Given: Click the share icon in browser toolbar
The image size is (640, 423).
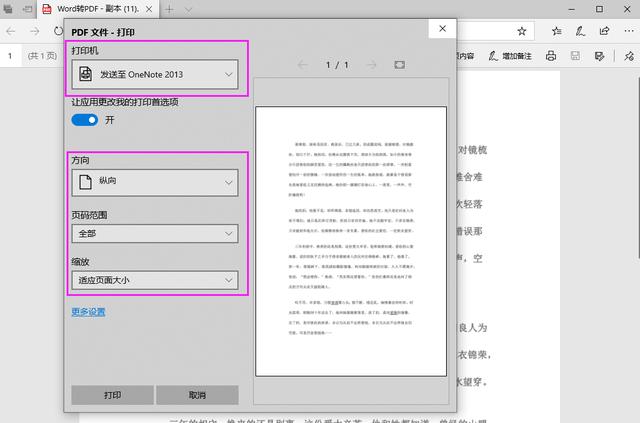Looking at the screenshot, I should click(604, 31).
